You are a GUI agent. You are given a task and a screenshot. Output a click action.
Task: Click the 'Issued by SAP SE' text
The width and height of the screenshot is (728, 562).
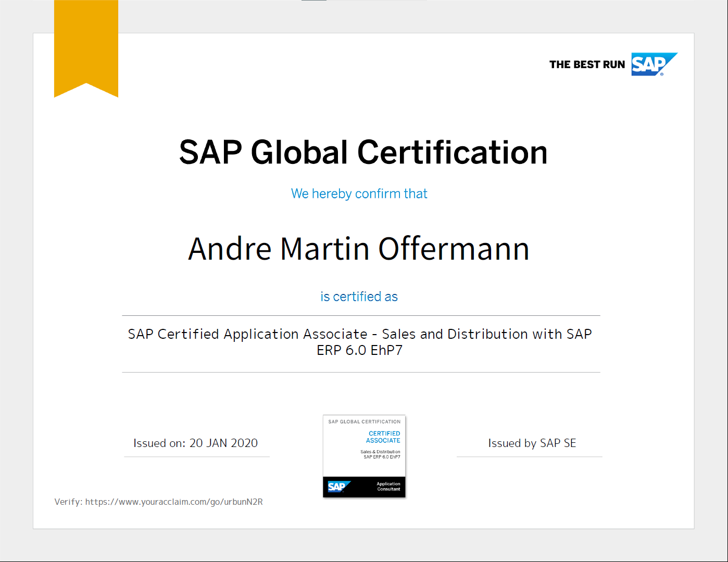coord(532,443)
